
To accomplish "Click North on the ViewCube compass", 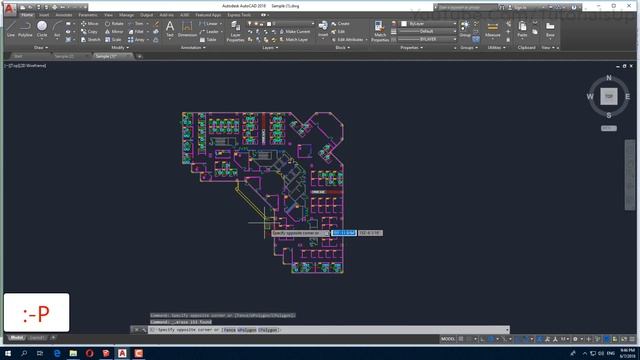I will (609, 78).
